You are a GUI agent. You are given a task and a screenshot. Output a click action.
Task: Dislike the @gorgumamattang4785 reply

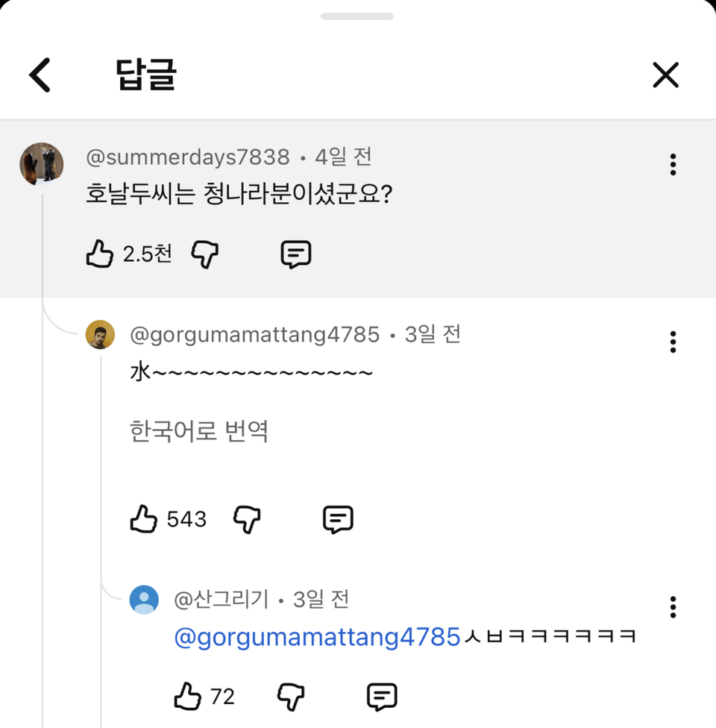coord(248,519)
